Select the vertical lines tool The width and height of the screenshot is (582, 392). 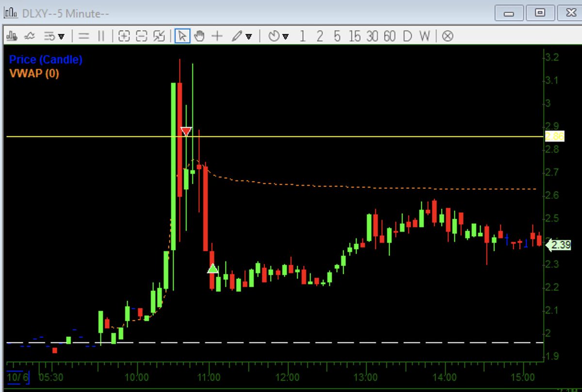[x=101, y=36]
